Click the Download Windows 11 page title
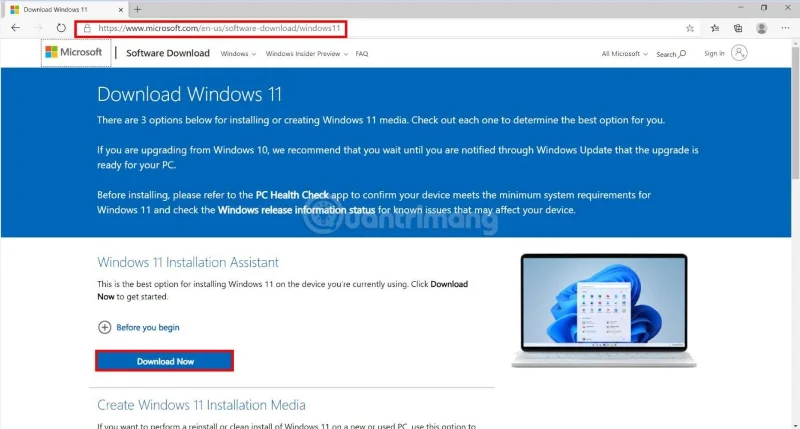The image size is (800, 429). (x=189, y=94)
